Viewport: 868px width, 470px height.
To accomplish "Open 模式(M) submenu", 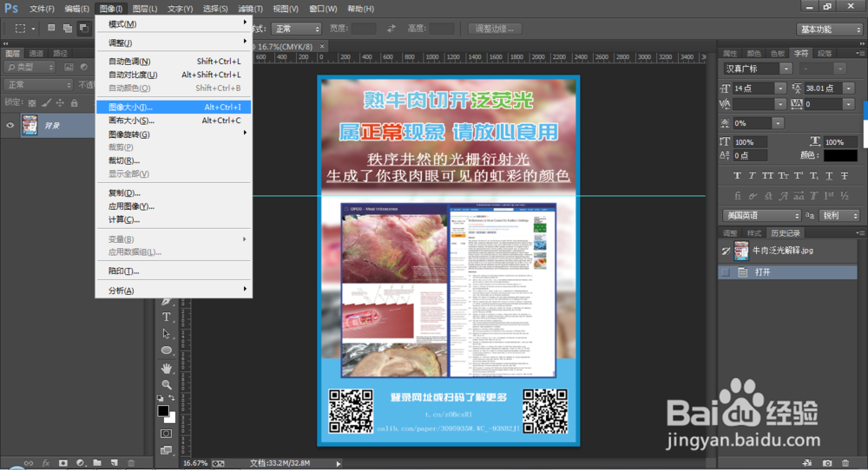I will tap(174, 23).
